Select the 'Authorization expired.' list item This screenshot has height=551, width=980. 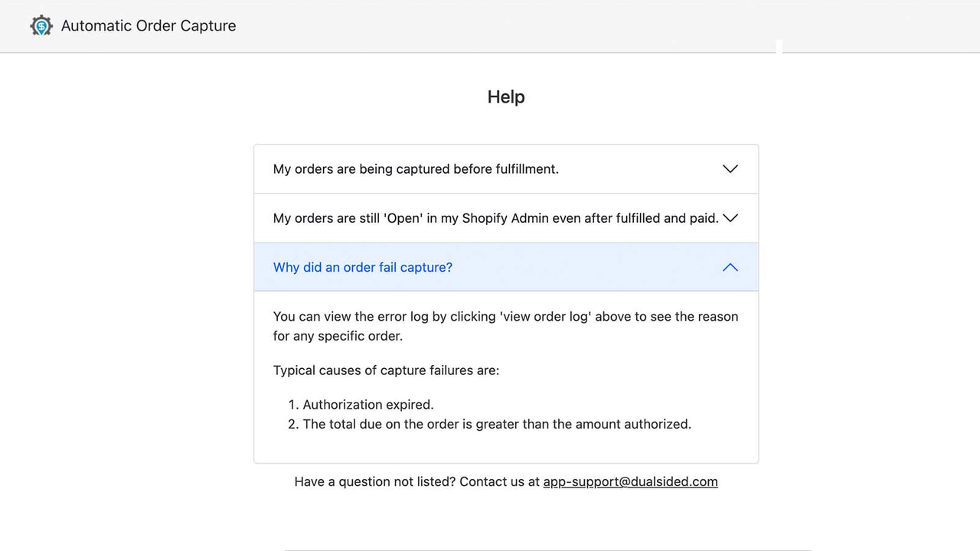coord(368,404)
